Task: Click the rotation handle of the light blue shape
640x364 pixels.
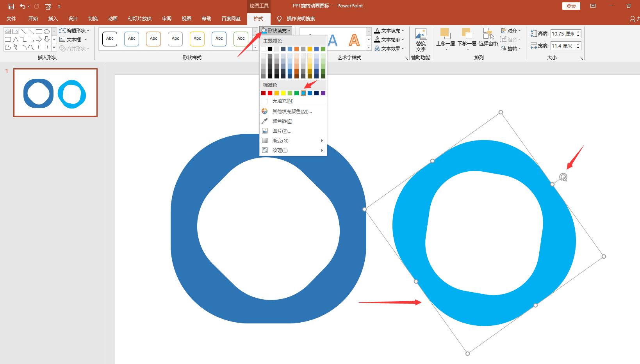Action: pos(563,177)
